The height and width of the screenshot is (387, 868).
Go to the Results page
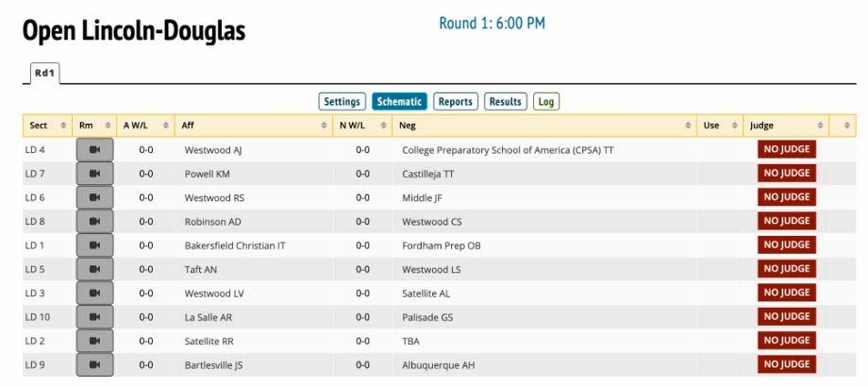(507, 101)
